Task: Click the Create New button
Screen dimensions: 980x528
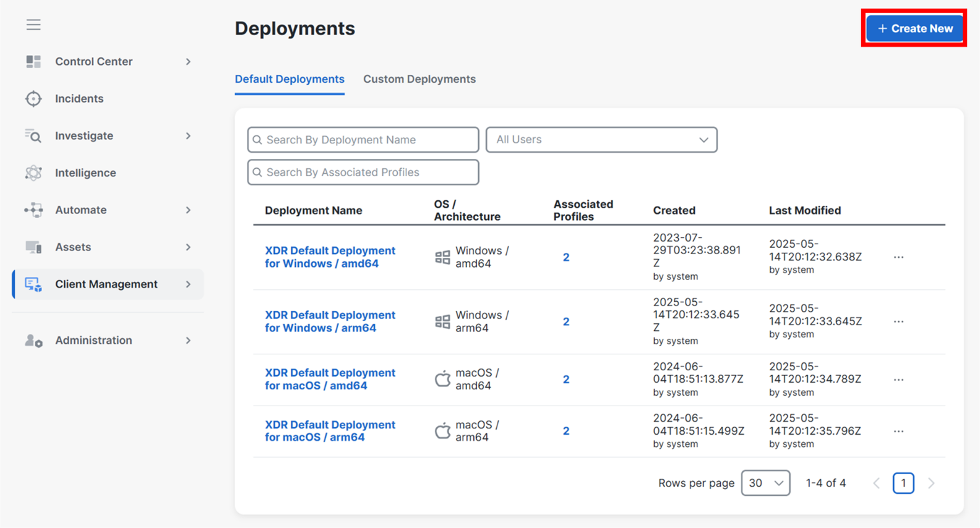Action: [x=914, y=28]
